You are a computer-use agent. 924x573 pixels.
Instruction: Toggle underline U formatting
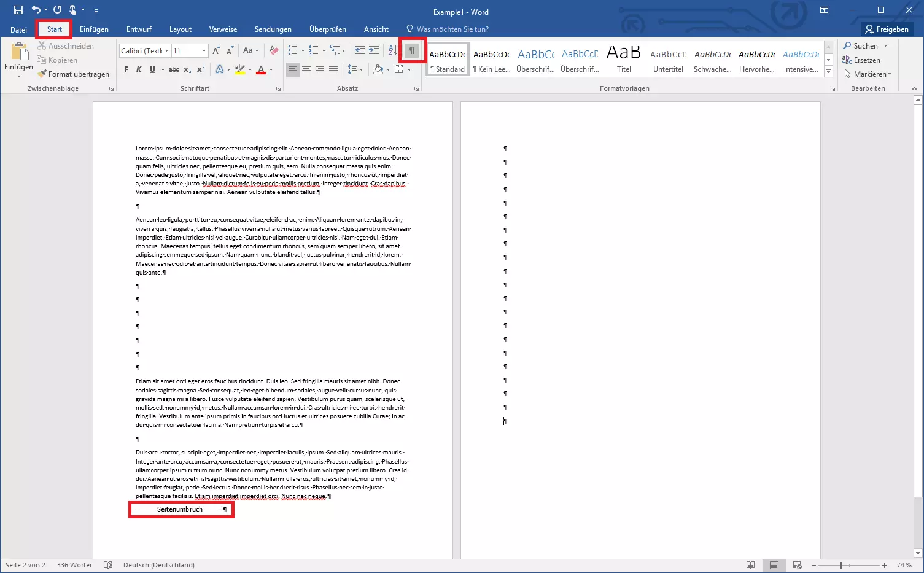[x=152, y=69]
